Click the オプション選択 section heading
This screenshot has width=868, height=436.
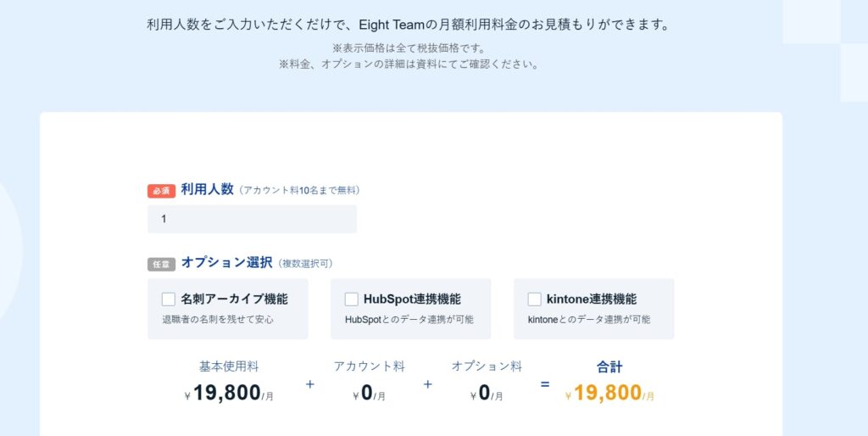click(x=226, y=263)
